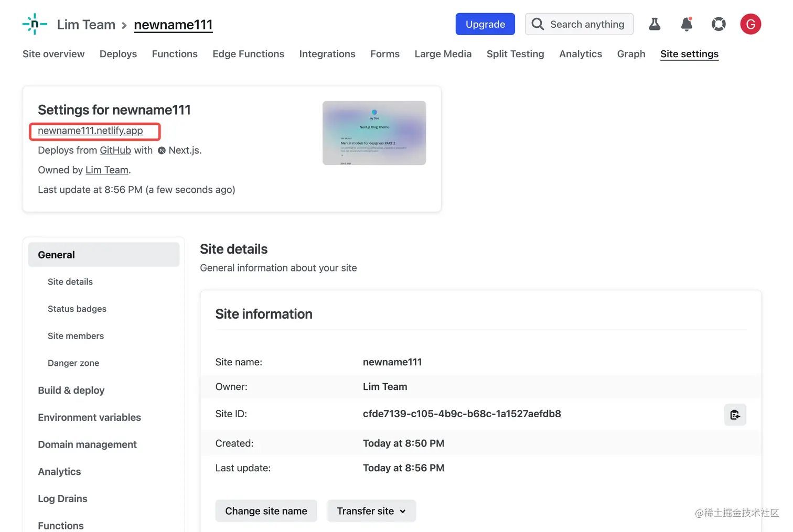Click the site preview thumbnail

[374, 133]
